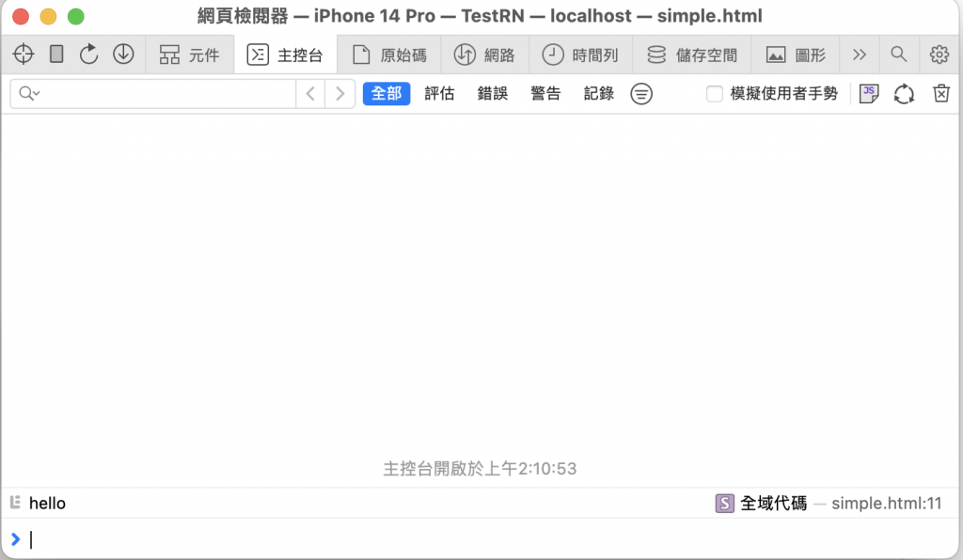The image size is (963, 560).
Task: Open the simple.html:11 source link
Action: click(x=886, y=504)
